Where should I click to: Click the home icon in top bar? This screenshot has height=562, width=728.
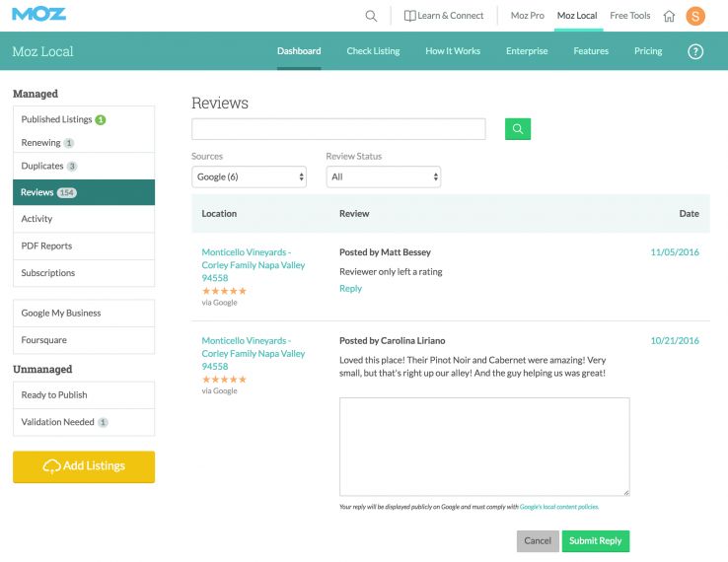pyautogui.click(x=670, y=16)
